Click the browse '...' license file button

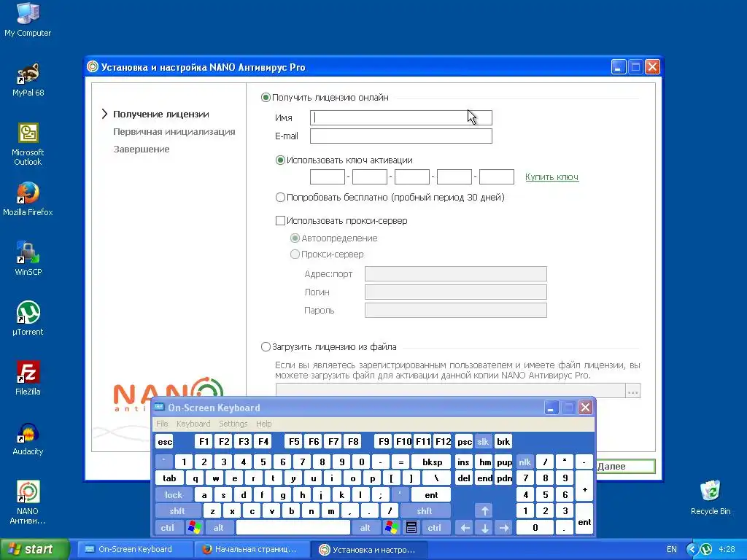click(x=632, y=391)
